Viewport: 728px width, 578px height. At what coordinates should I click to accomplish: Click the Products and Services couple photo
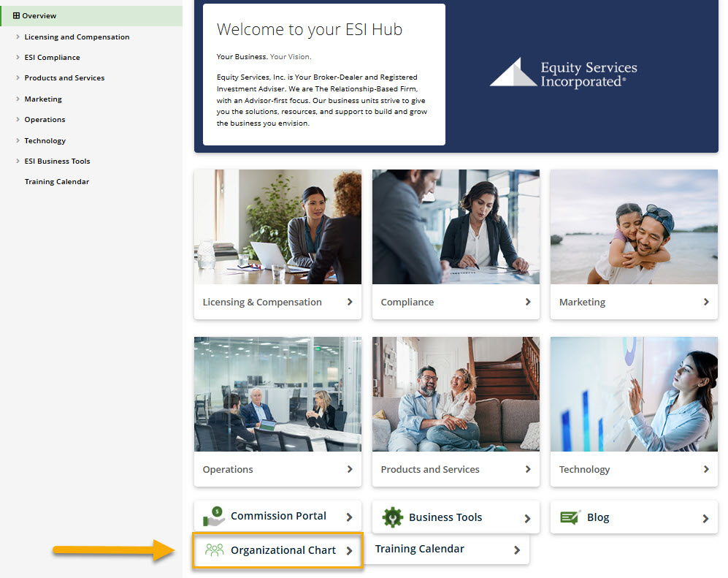(456, 394)
